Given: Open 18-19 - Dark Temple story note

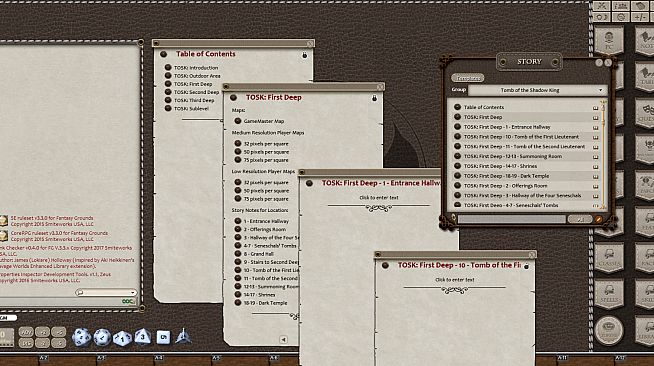Looking at the screenshot, I should coord(265,303).
